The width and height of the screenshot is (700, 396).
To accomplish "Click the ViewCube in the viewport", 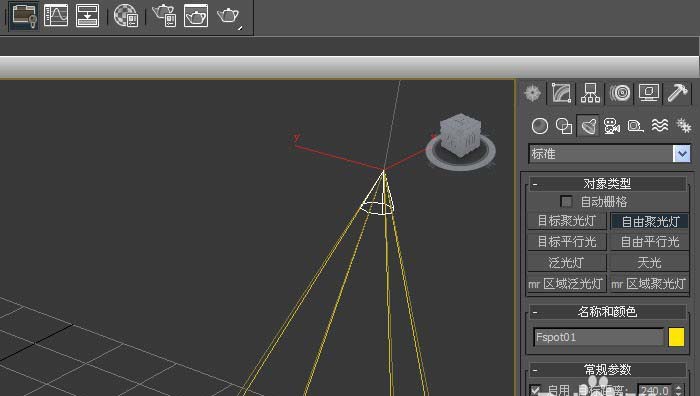I will point(460,135).
